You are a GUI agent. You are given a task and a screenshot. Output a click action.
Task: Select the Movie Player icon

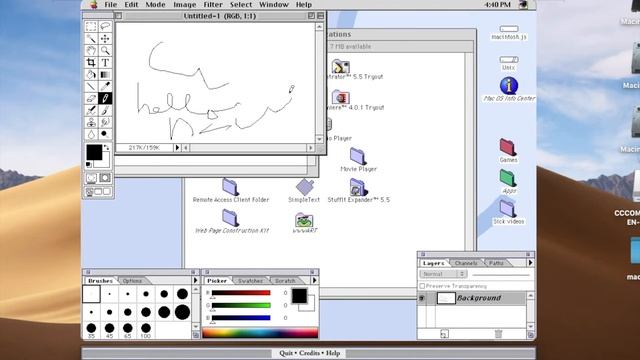(x=358, y=156)
